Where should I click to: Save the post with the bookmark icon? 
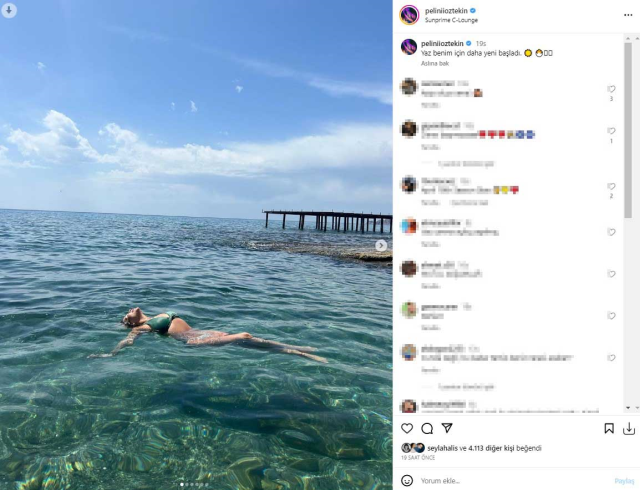coord(609,428)
